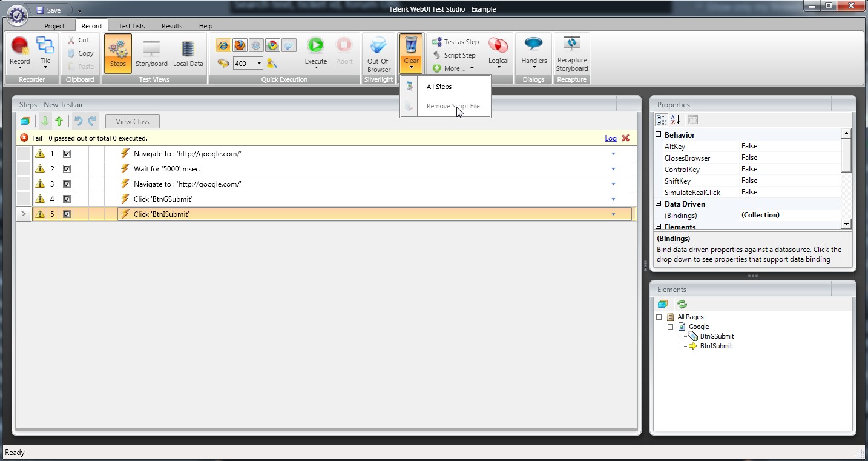Click the Out-Of-Browser Silverlight icon
Screen dimensions: 868x461
pos(379,46)
